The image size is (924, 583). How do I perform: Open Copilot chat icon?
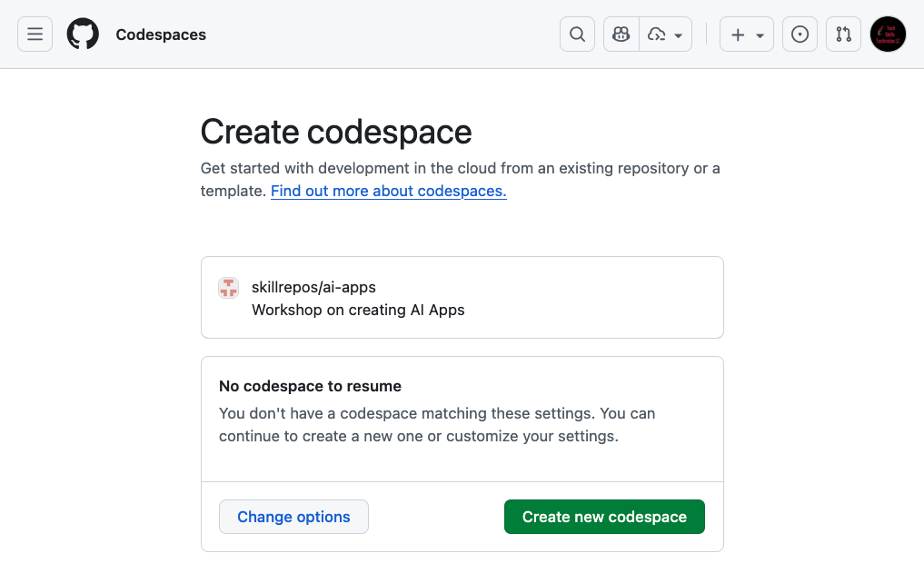[621, 35]
